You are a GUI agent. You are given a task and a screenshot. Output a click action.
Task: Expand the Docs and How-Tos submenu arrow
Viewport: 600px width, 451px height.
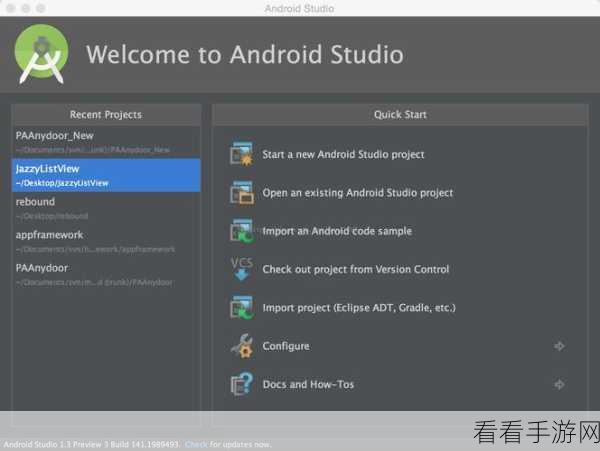559,384
